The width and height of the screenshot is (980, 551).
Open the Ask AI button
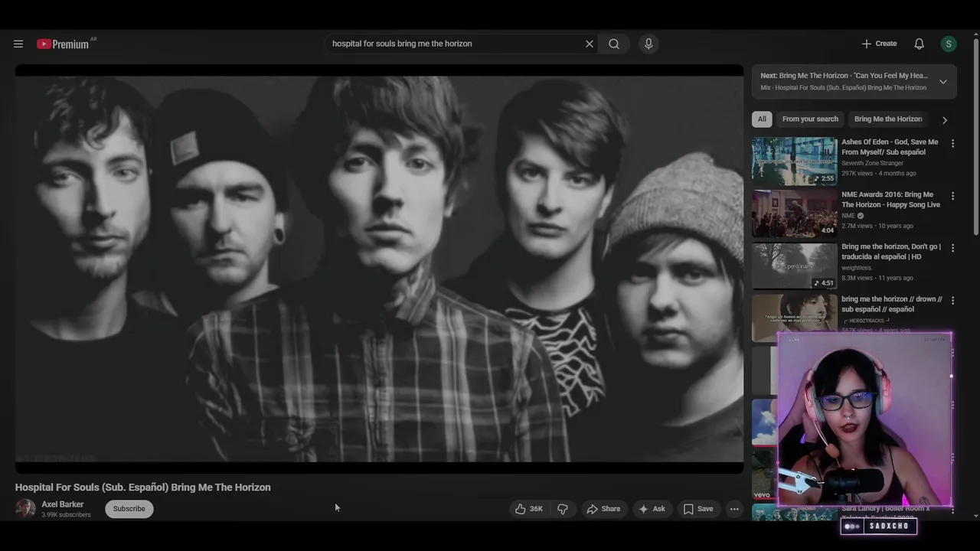point(652,509)
